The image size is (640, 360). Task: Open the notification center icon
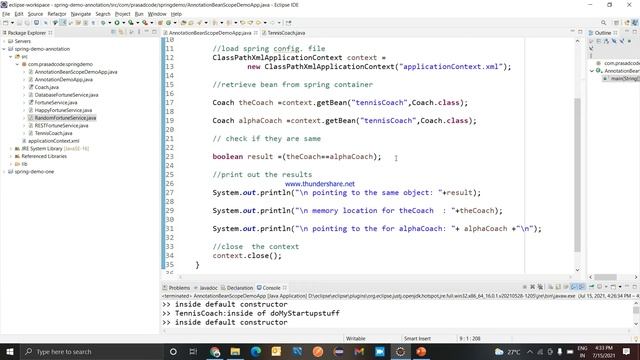pyautogui.click(x=627, y=351)
